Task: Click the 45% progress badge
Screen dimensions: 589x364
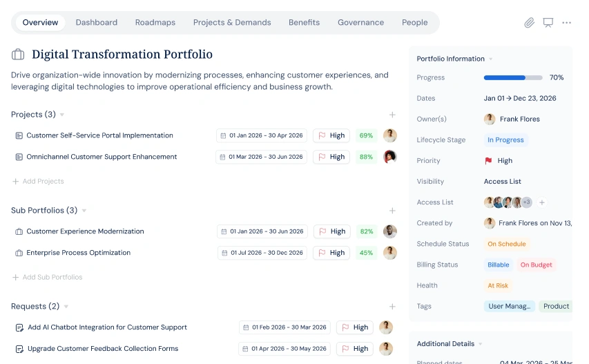Action: click(366, 253)
